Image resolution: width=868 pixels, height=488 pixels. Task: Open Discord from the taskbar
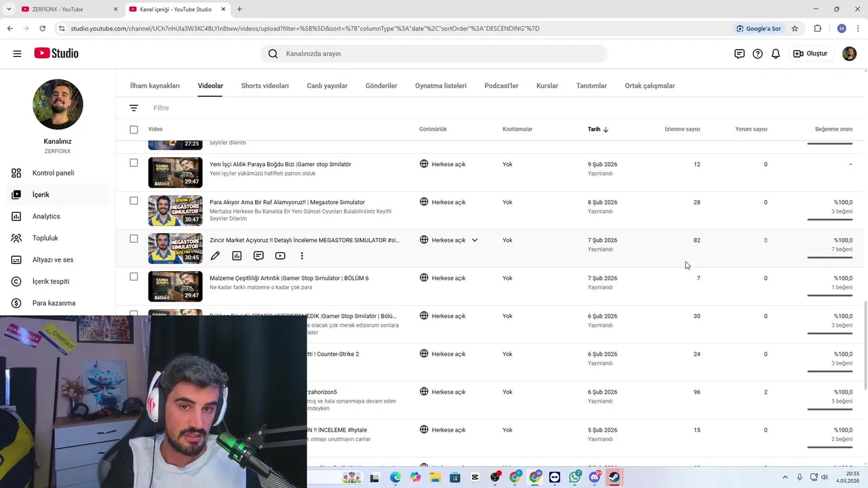tap(595, 477)
